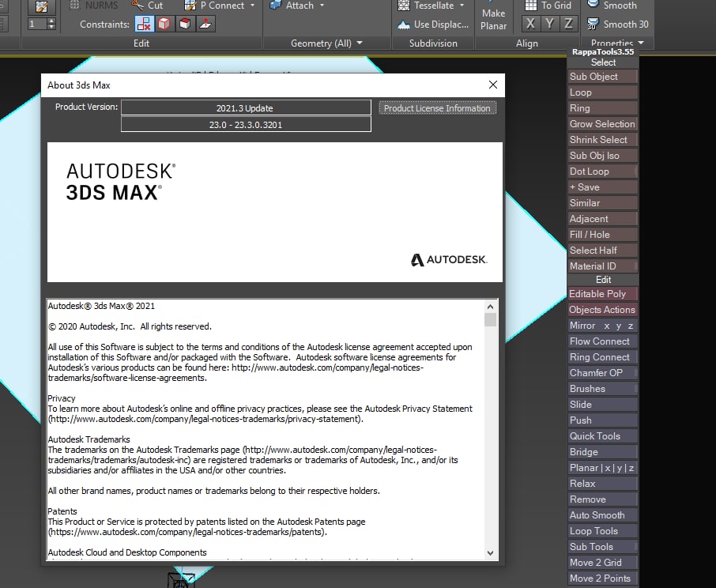Open the P Connect dropdown arrow

click(253, 6)
